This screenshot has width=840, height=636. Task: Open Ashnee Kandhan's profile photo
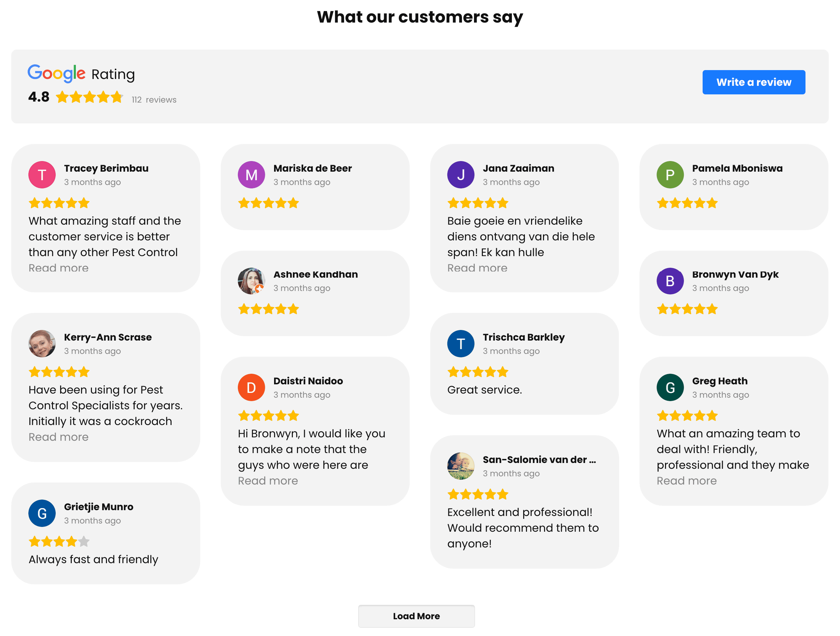252,281
